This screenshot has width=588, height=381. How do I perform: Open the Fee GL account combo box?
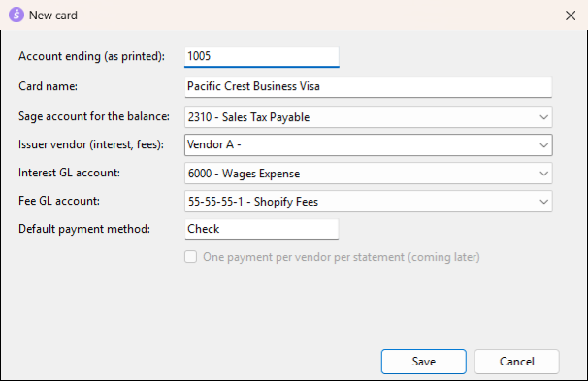[368, 202]
